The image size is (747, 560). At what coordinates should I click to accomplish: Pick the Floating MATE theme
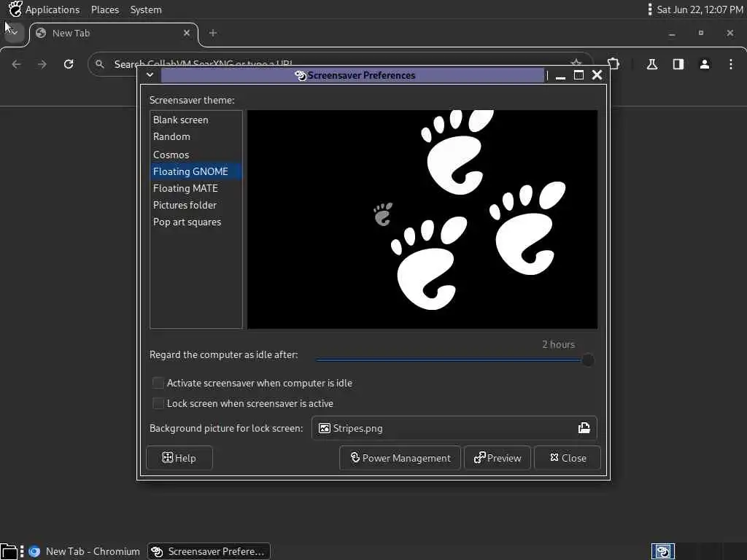196,188
